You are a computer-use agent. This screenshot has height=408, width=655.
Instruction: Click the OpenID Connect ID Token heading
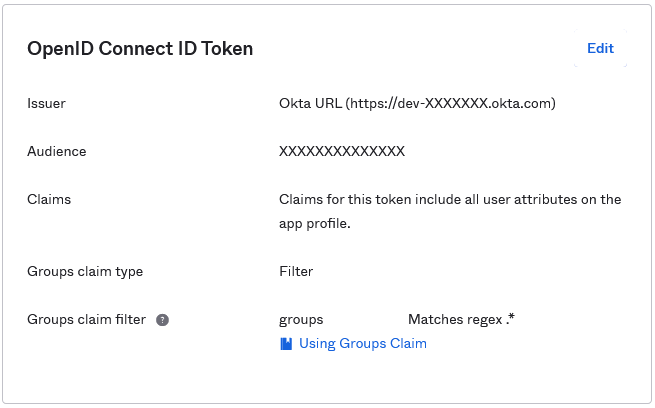point(140,49)
